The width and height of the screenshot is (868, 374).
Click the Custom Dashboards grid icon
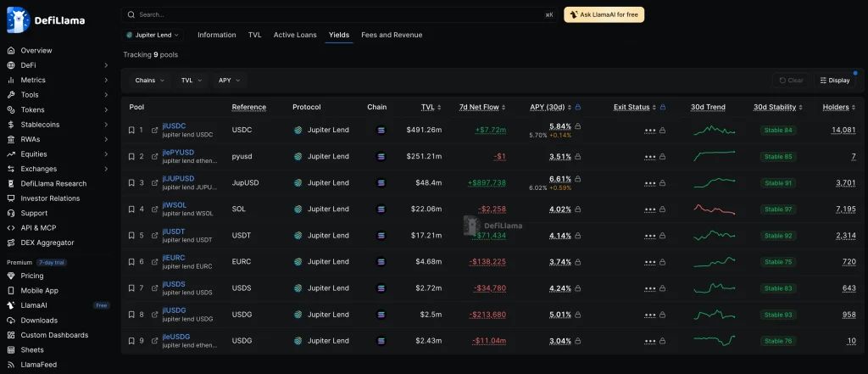[x=10, y=335]
